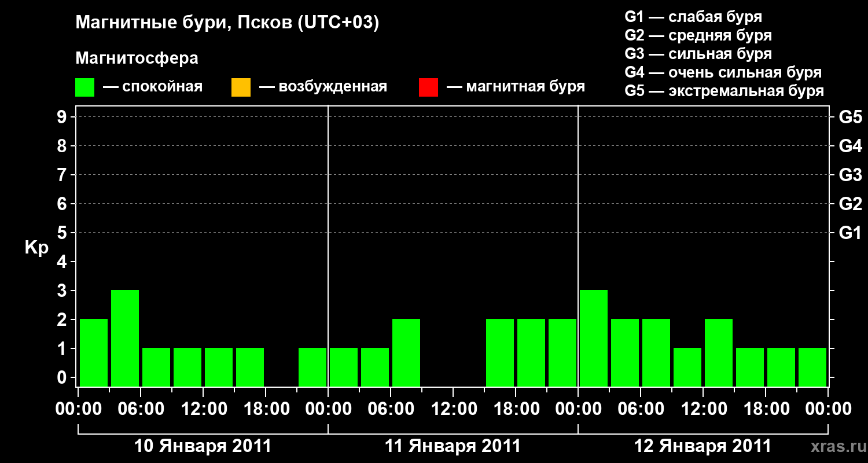
Task: Click the 21:00–00:00 bar on 11 Января
Action: click(x=562, y=352)
